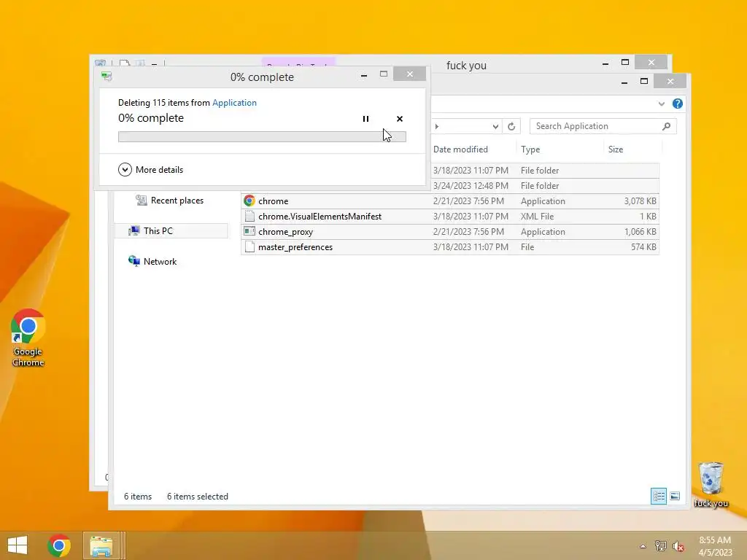Launch Chrome from the taskbar
Image resolution: width=747 pixels, height=560 pixels.
(x=59, y=545)
